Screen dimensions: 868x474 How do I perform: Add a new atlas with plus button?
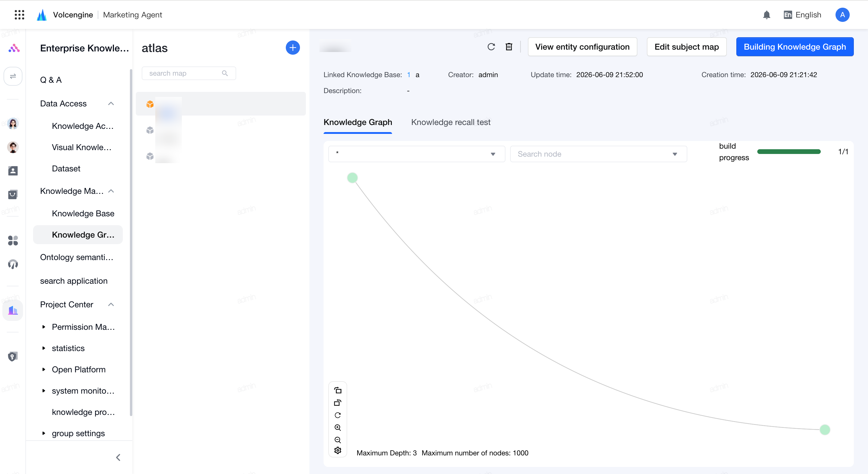(293, 48)
